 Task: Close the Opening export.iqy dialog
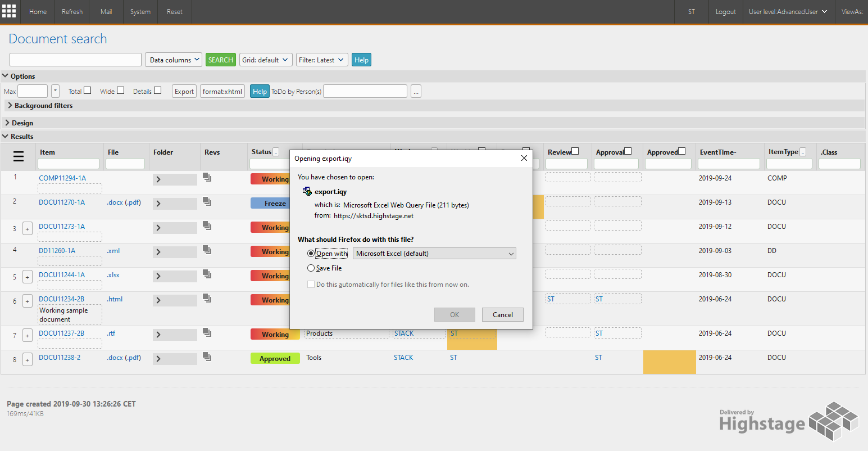tap(524, 158)
